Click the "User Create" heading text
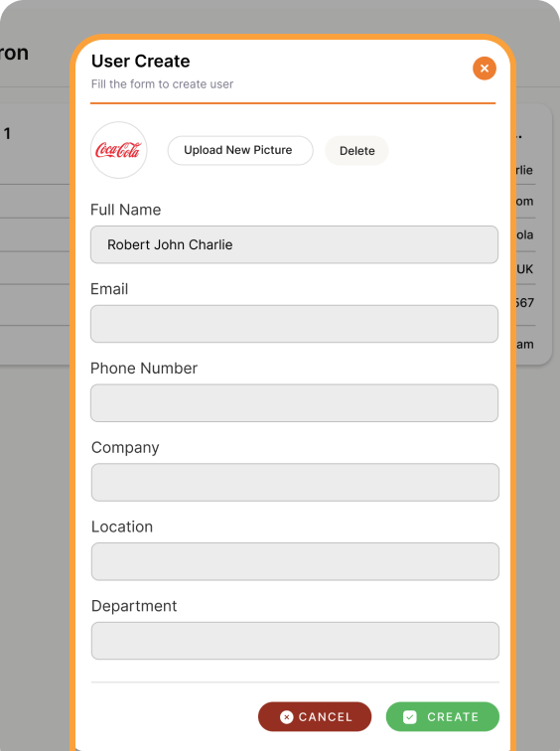 click(140, 61)
